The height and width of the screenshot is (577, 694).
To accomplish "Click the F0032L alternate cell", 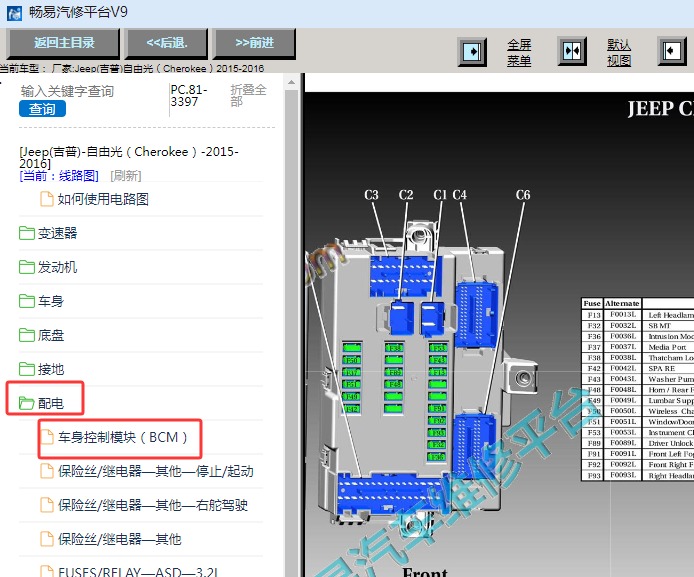I will pos(623,326).
